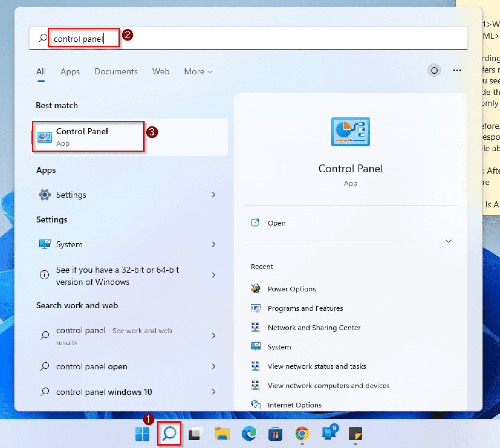Switch to the Apps search tab
This screenshot has height=448, width=500.
[x=70, y=72]
